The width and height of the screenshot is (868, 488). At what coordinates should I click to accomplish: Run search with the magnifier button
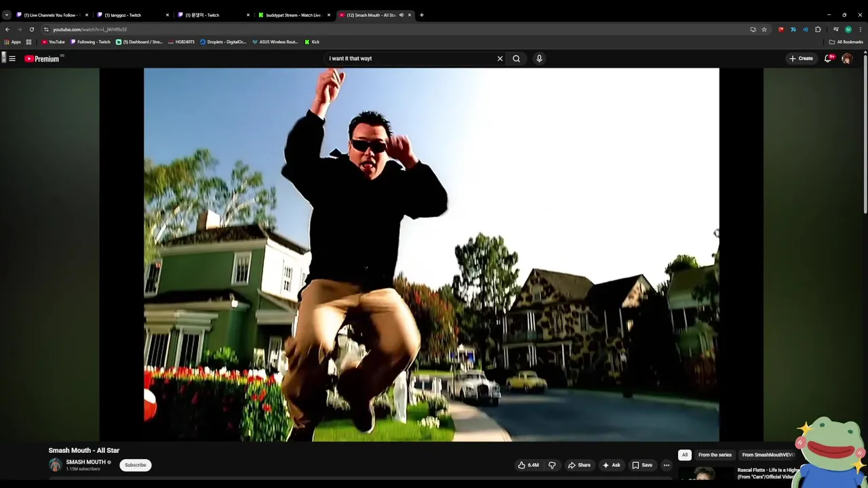coord(516,58)
